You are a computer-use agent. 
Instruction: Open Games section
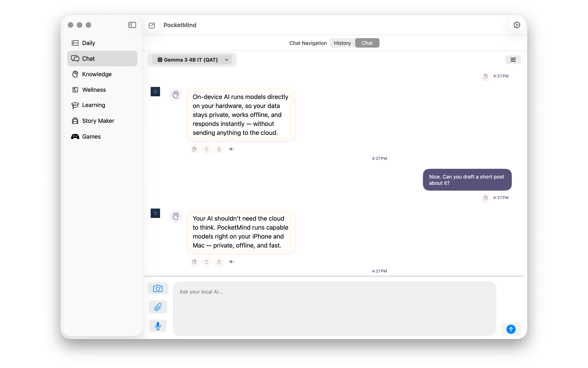tap(102, 137)
